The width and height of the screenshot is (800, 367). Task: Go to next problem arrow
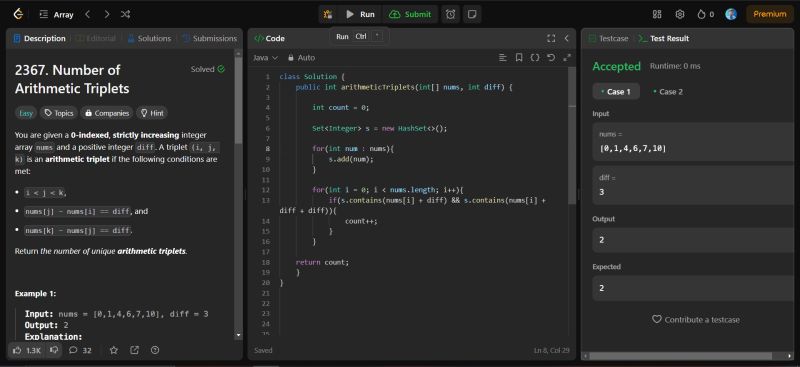(x=107, y=15)
